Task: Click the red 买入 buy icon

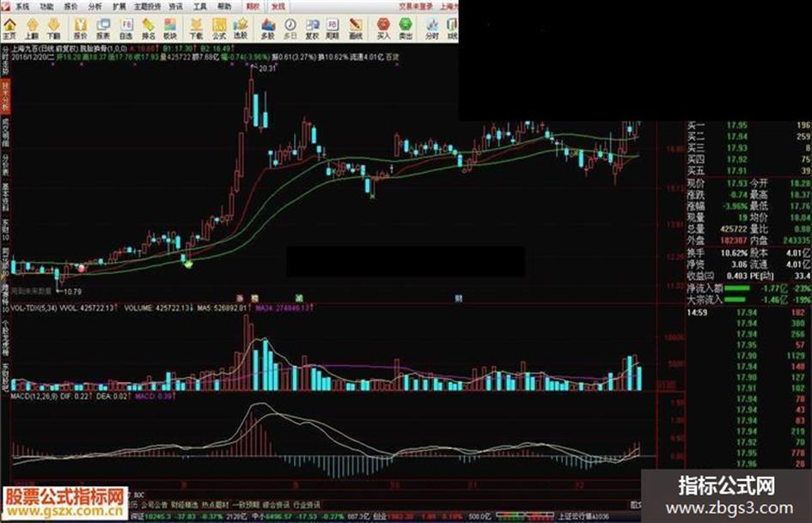Action: (383, 28)
